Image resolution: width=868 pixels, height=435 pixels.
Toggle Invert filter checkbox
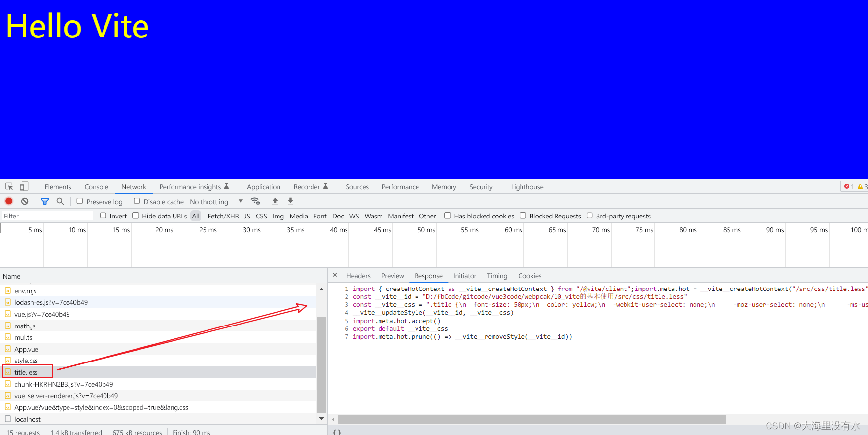pyautogui.click(x=103, y=216)
